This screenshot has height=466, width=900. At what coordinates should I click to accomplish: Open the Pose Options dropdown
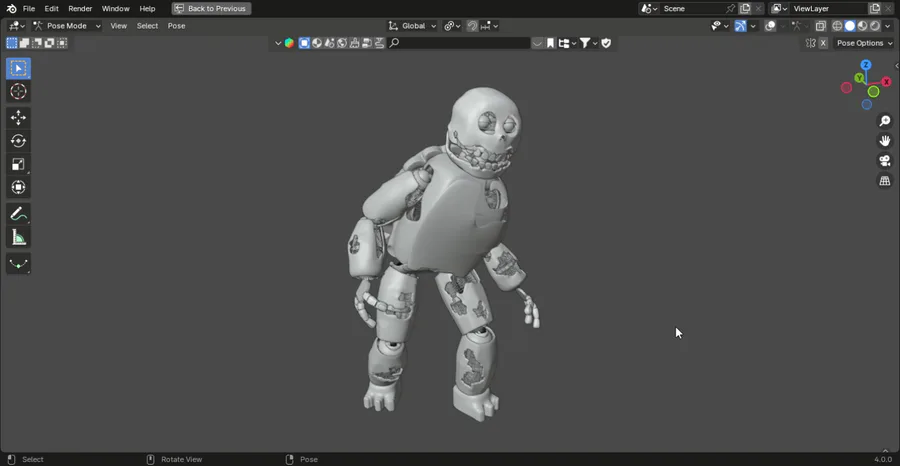865,43
